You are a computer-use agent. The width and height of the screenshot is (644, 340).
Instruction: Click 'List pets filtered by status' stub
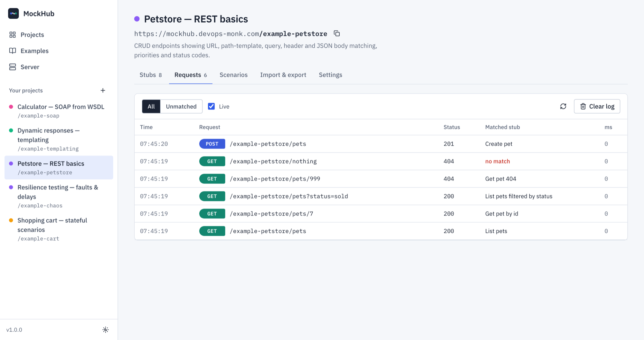pos(518,196)
